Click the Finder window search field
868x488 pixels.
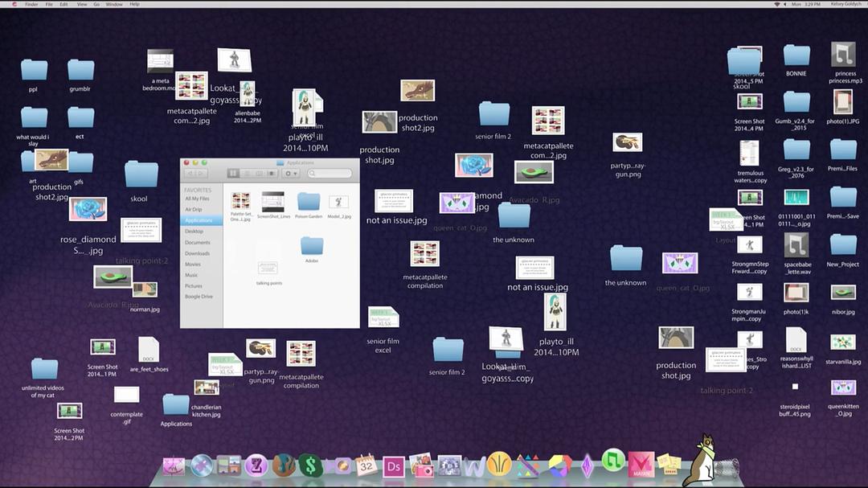330,173
